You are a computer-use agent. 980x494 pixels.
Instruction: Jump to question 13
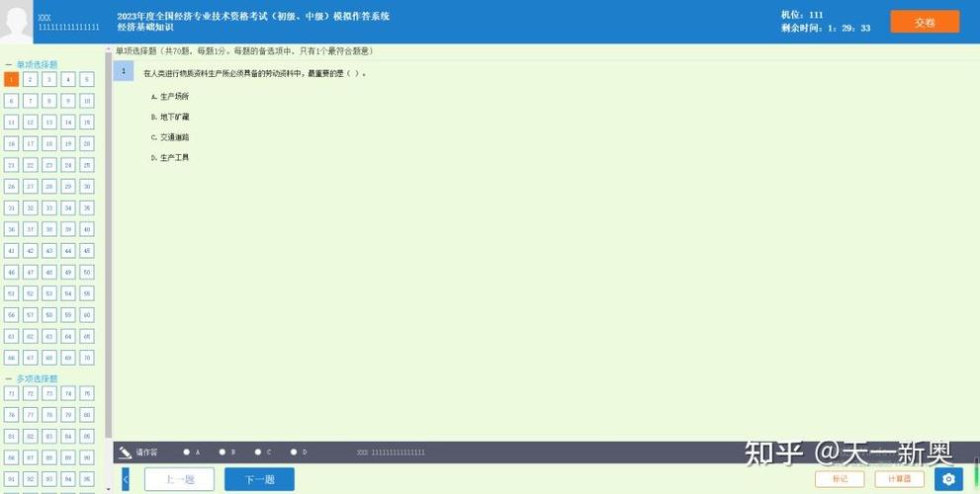tap(48, 122)
